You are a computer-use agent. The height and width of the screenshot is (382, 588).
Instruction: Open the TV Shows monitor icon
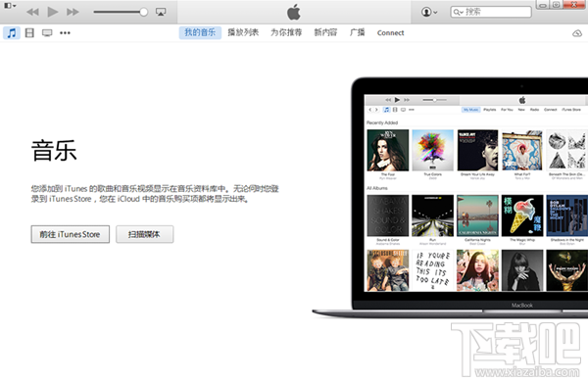click(x=47, y=33)
